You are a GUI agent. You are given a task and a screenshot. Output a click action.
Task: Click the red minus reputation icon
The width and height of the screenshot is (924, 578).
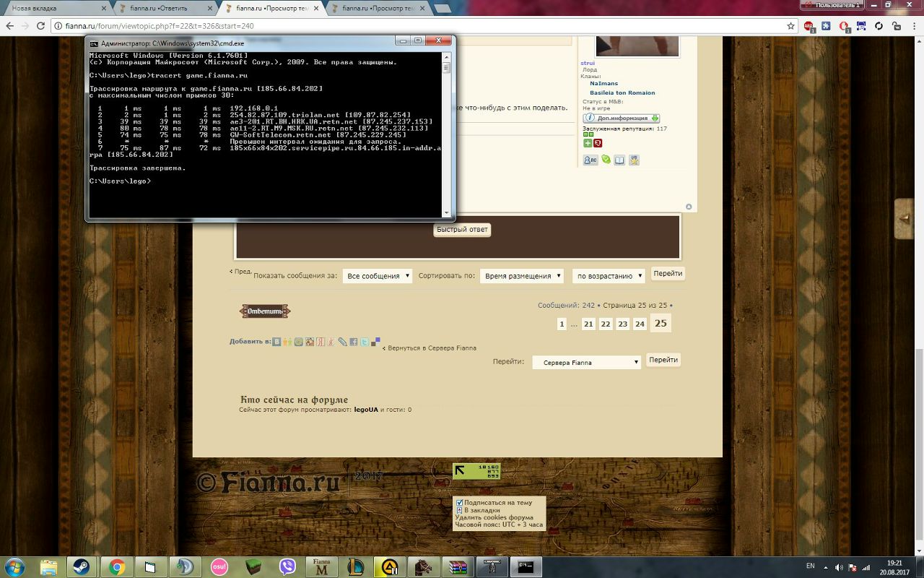tap(597, 143)
